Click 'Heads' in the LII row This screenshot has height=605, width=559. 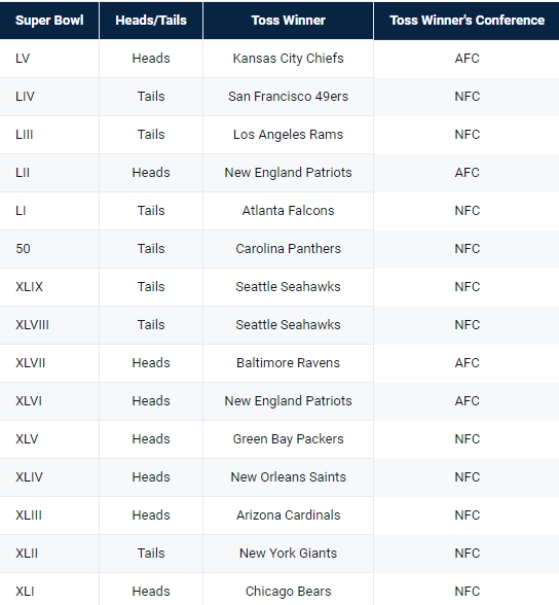[x=151, y=172]
